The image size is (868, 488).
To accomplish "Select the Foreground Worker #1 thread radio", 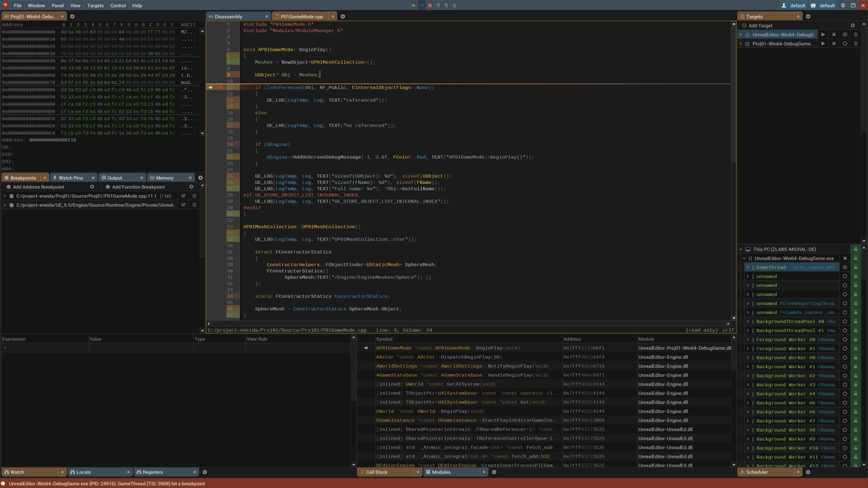I will 845,348.
